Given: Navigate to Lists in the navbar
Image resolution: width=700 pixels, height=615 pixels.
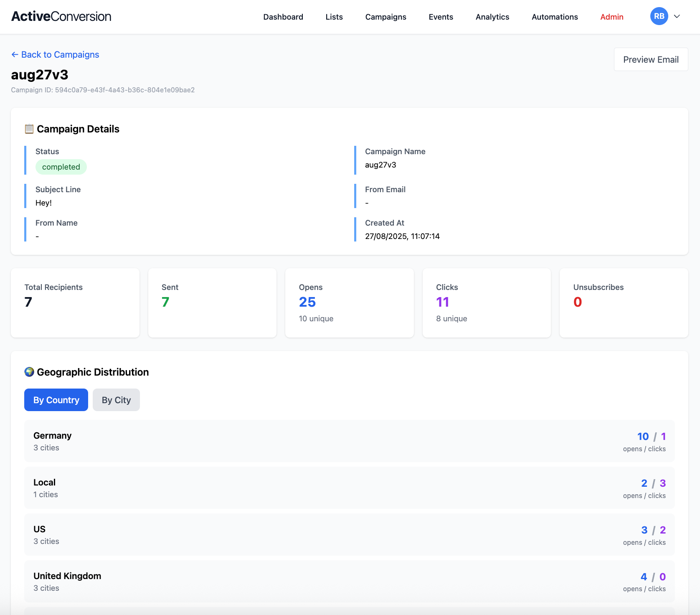Looking at the screenshot, I should [334, 17].
